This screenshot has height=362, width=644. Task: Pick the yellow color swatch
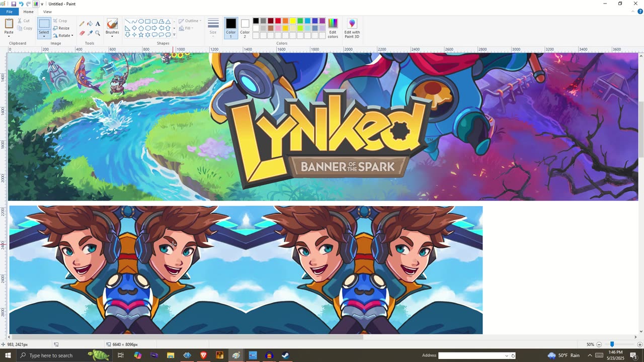[293, 21]
